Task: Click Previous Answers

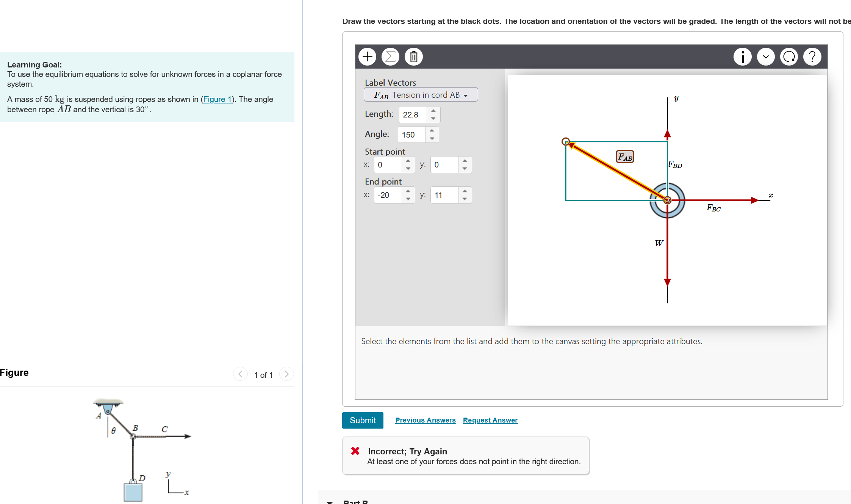Action: point(425,420)
